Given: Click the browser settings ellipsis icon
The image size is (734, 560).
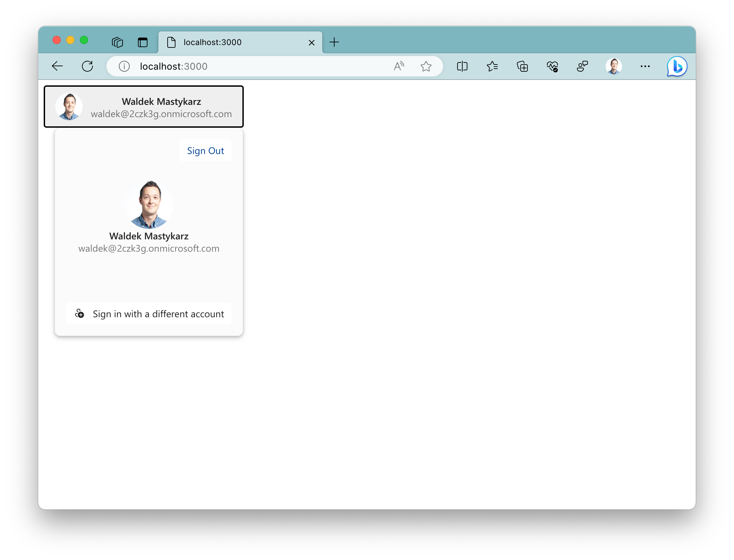Looking at the screenshot, I should pos(645,66).
